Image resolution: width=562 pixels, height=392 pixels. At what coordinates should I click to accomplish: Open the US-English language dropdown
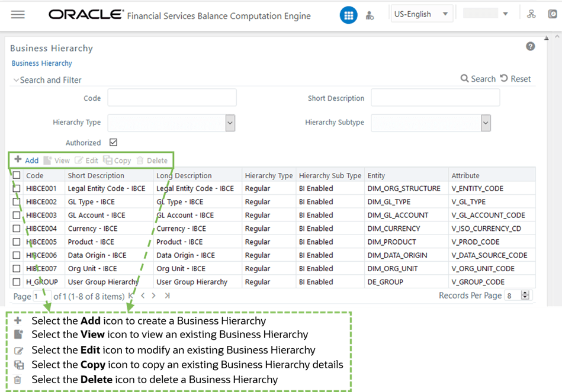pos(422,14)
